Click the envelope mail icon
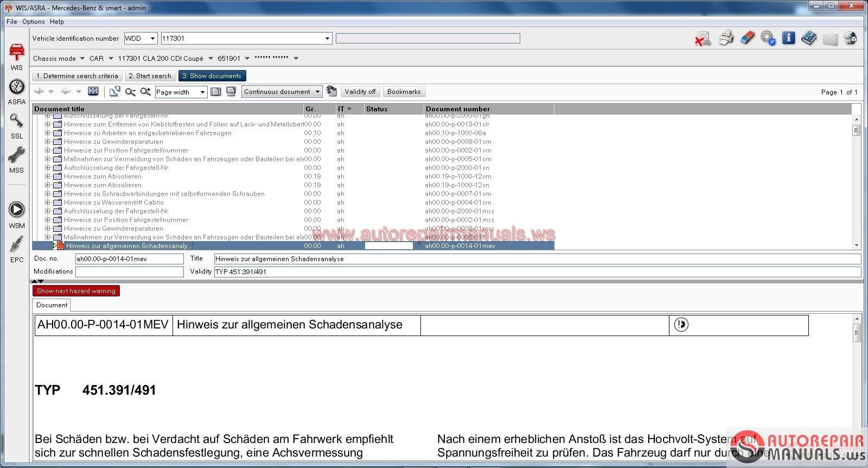The image size is (868, 468). click(830, 39)
